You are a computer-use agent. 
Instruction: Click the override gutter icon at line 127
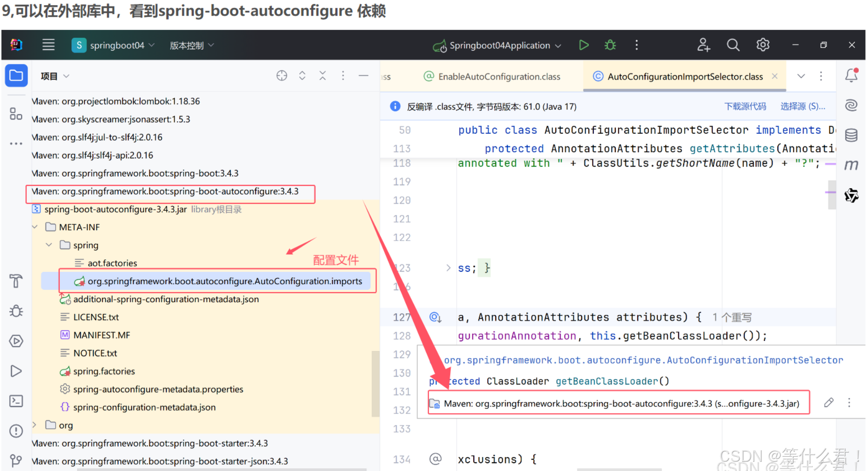click(x=435, y=317)
